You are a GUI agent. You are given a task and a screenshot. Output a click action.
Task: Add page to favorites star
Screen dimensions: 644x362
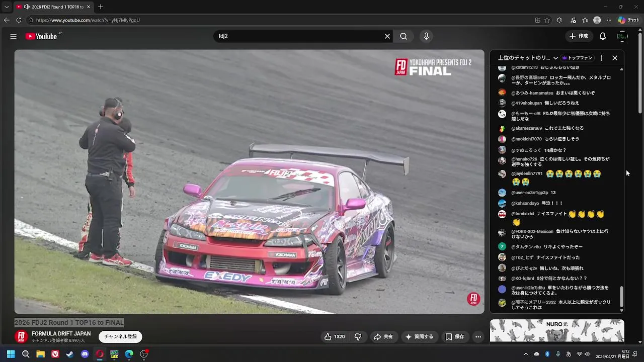pyautogui.click(x=547, y=20)
